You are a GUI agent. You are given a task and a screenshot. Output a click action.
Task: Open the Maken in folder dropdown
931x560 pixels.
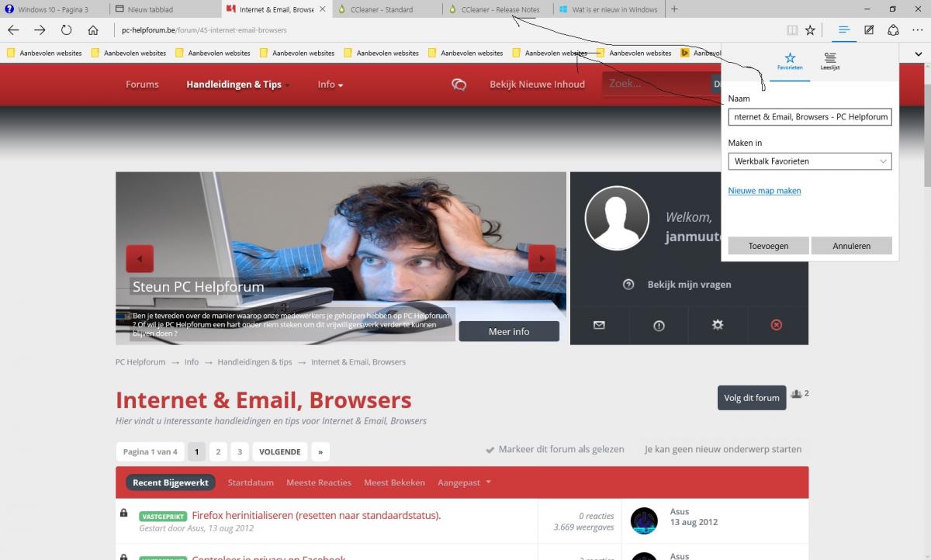pyautogui.click(x=810, y=161)
